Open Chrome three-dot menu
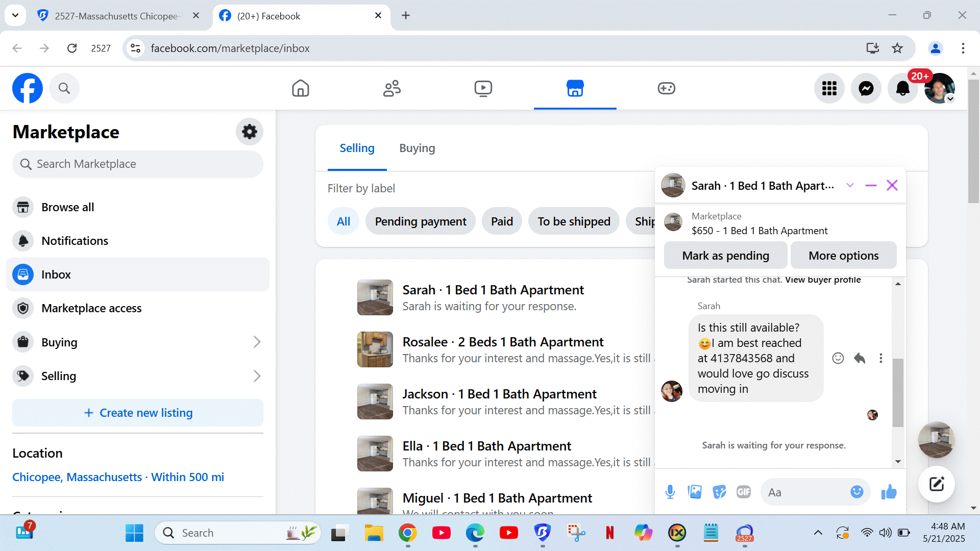The image size is (980, 551). tap(963, 48)
